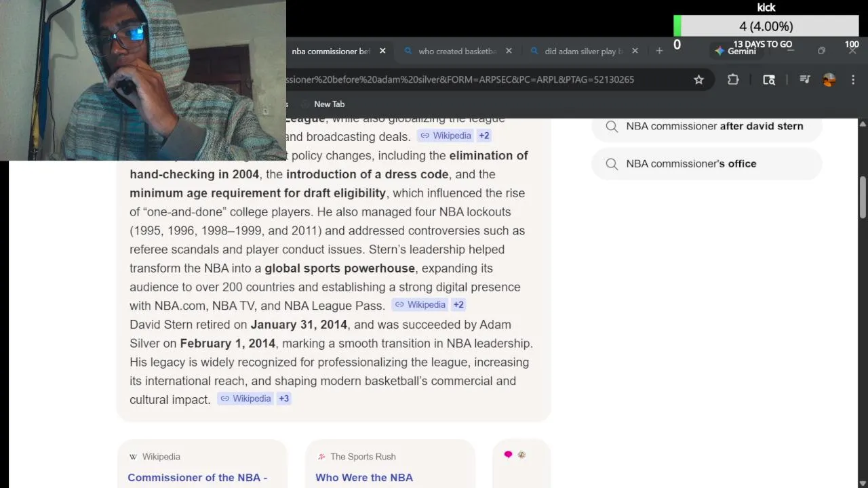Open 'Who Were the NBA' Sports Rush result

[x=364, y=478]
